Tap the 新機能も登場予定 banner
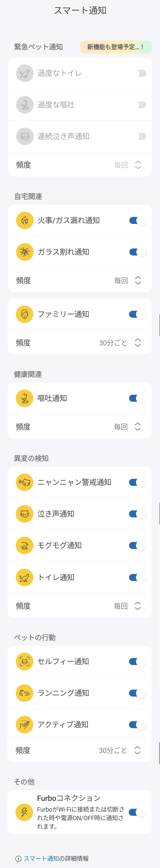 pos(116,47)
